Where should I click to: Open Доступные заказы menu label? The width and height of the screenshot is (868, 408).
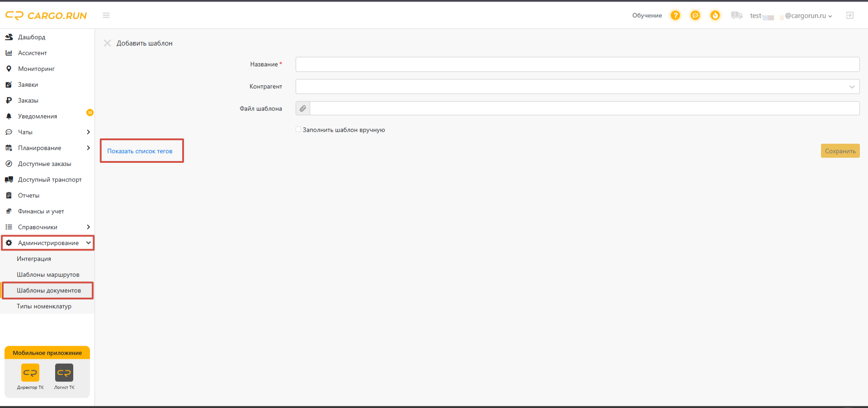tap(45, 164)
